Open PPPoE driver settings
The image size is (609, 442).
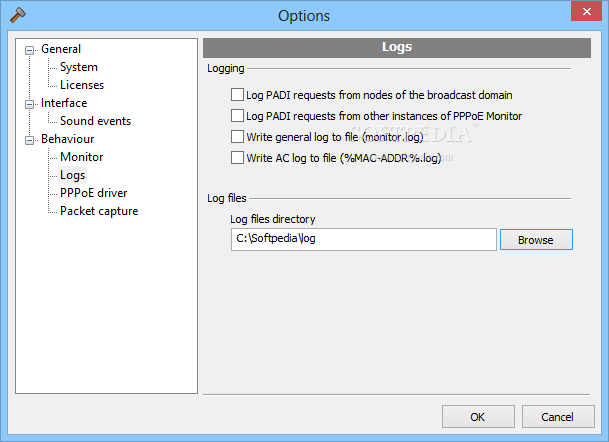click(x=93, y=193)
